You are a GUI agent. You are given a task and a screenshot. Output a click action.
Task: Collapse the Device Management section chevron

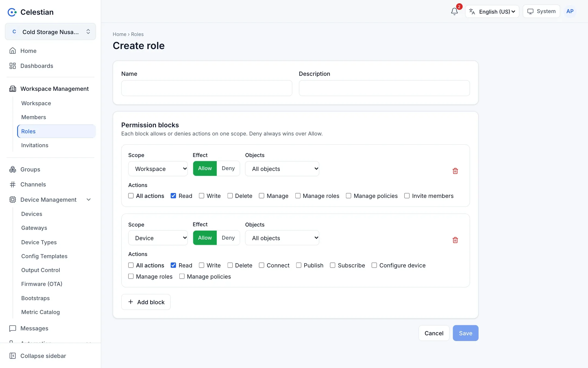pos(88,200)
